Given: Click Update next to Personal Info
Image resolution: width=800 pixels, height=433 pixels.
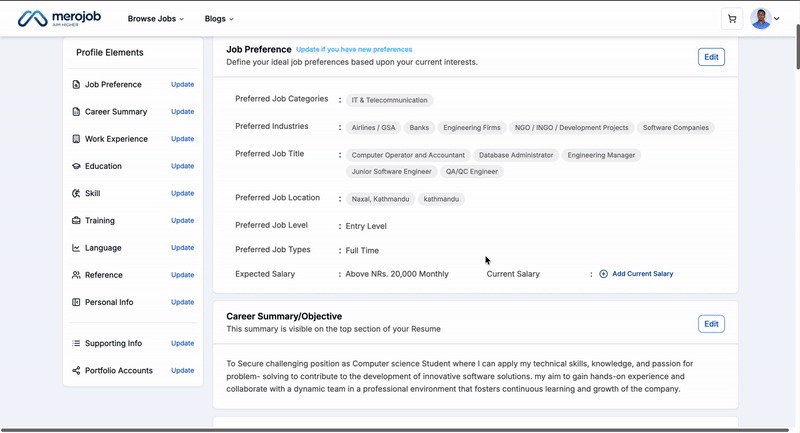Looking at the screenshot, I should pyautogui.click(x=182, y=302).
